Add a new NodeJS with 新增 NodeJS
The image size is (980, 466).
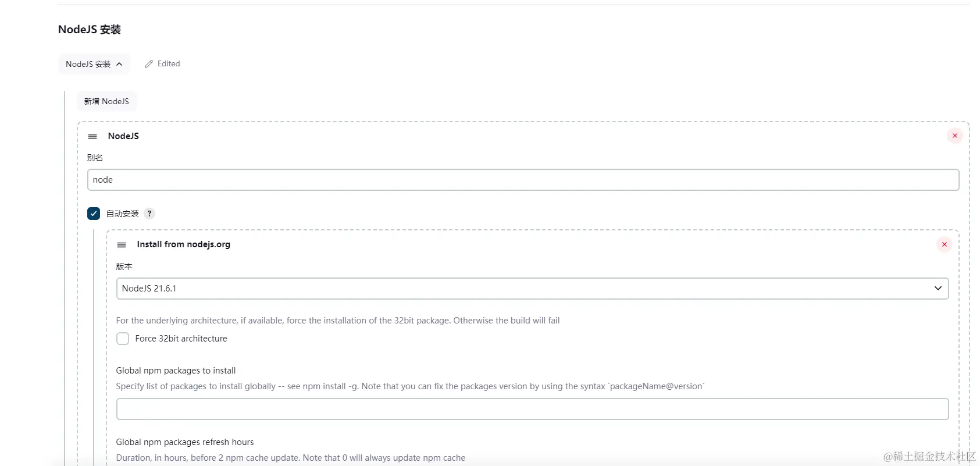click(106, 101)
